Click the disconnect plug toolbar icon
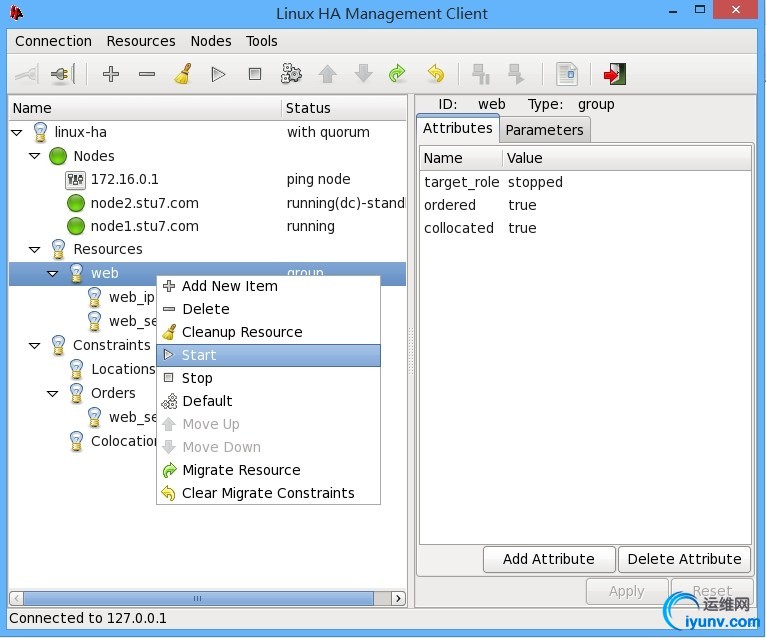The width and height of the screenshot is (766, 638). pyautogui.click(x=63, y=74)
